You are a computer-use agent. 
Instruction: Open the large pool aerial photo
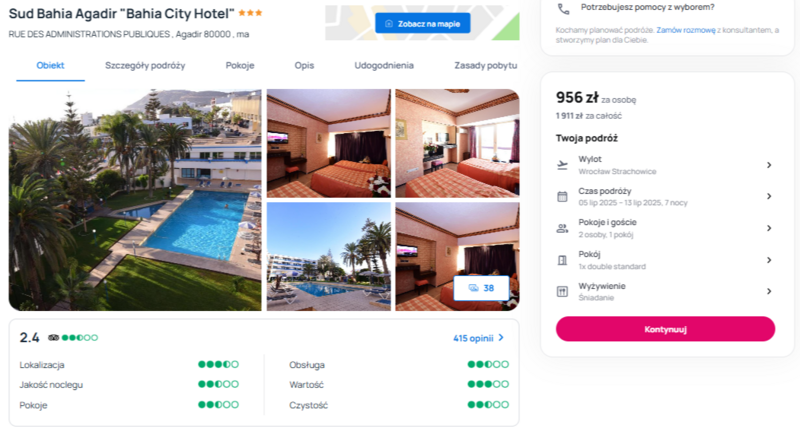click(x=135, y=200)
